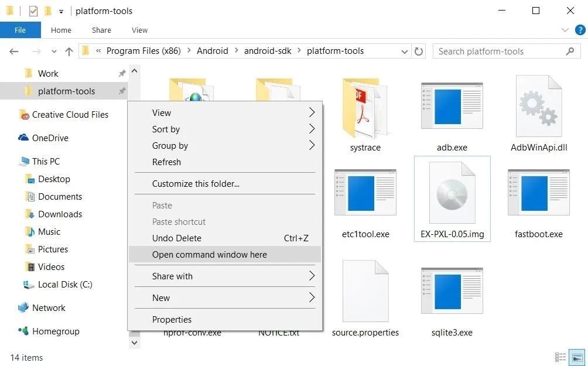Expand the Group by submenu
588x366 pixels.
pos(312,145)
